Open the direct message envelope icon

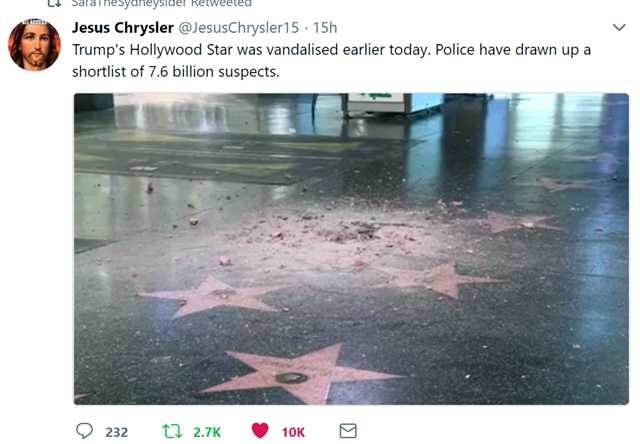point(348,431)
